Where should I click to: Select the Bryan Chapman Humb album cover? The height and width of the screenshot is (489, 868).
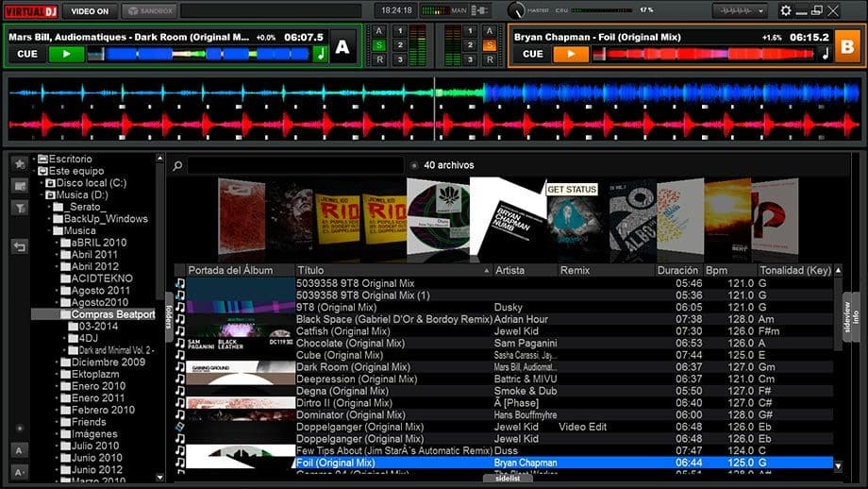tap(508, 220)
